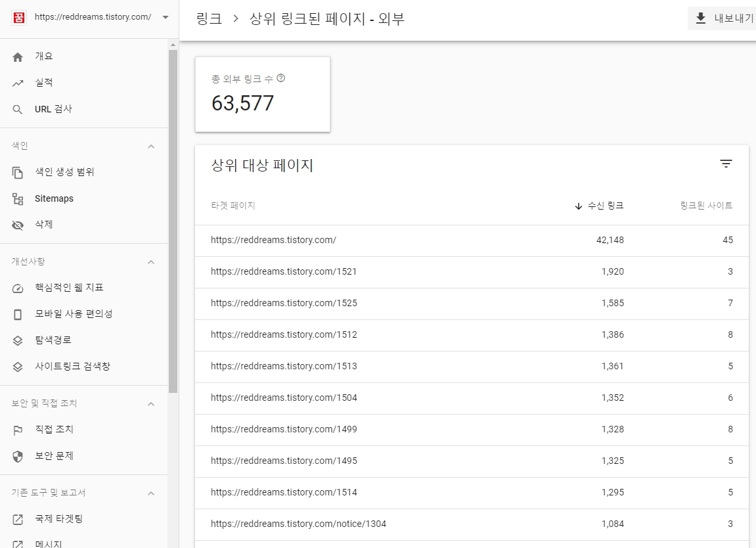Click the external-link icon beside 국제 타겟팅
Image resolution: width=756 pixels, height=548 pixels.
tap(18, 520)
